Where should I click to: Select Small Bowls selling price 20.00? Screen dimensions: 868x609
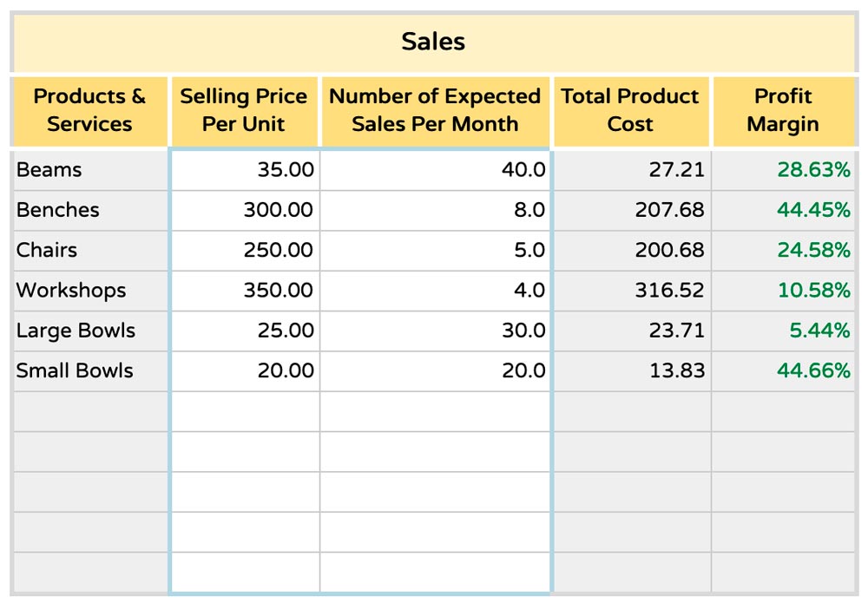pyautogui.click(x=245, y=370)
